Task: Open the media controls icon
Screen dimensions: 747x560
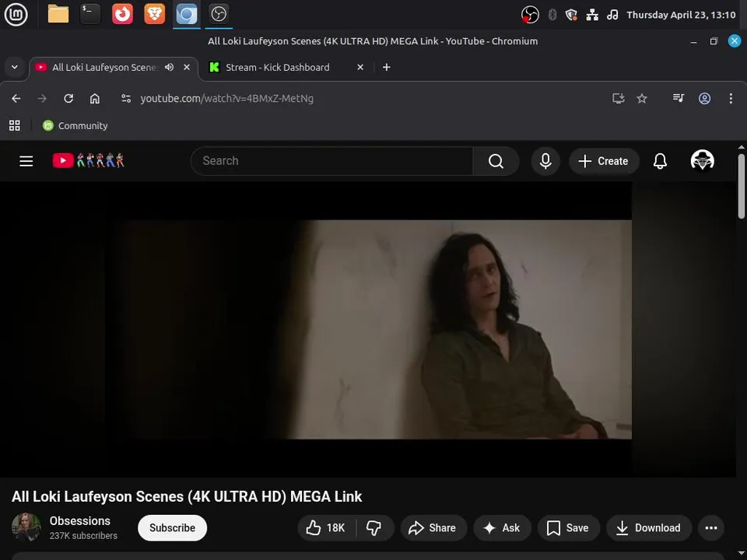Action: (679, 99)
